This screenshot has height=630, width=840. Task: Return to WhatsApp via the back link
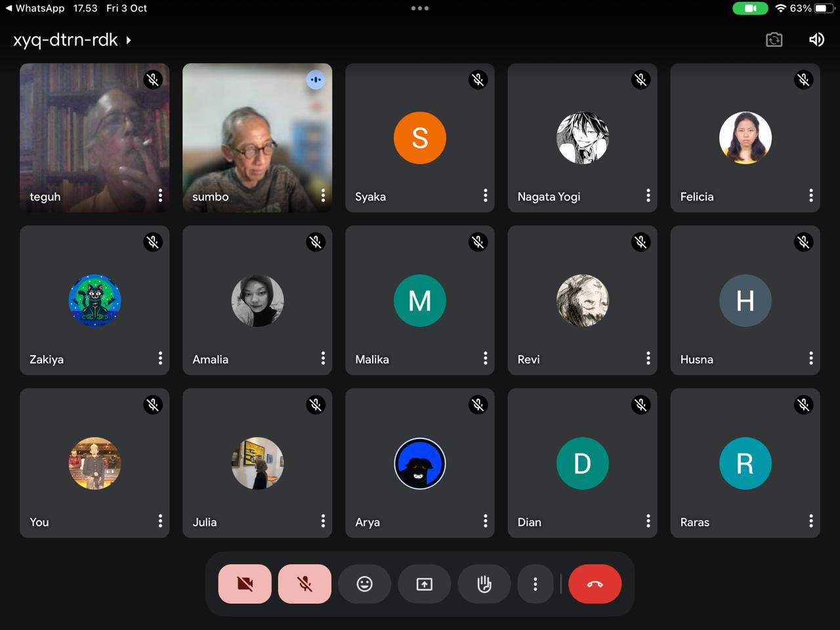(x=35, y=9)
